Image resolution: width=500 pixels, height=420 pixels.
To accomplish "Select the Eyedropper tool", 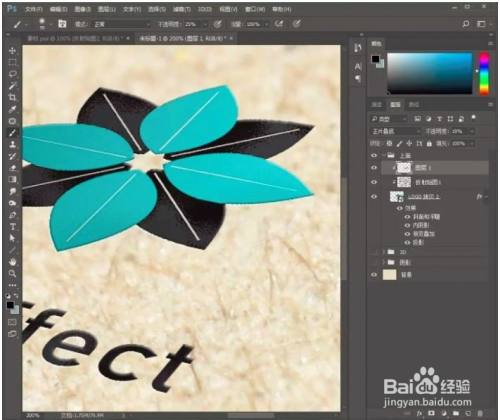I will point(12,109).
